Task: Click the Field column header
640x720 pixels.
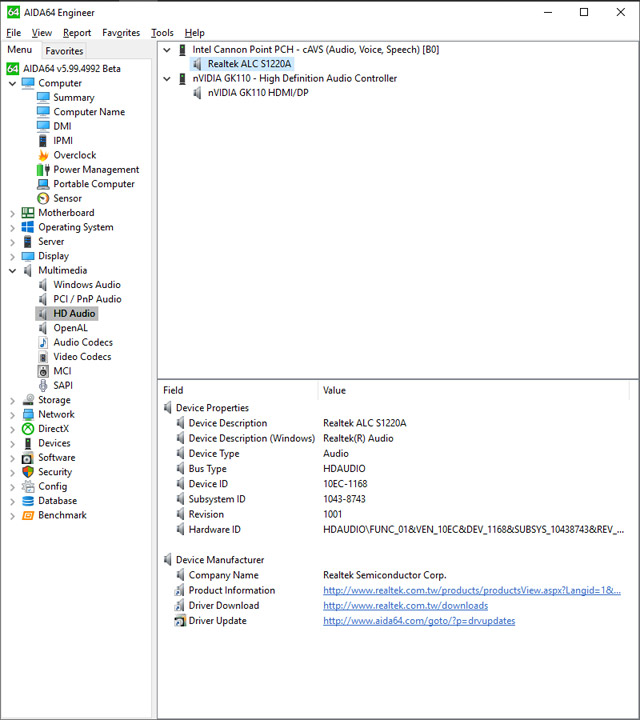Action: point(237,390)
